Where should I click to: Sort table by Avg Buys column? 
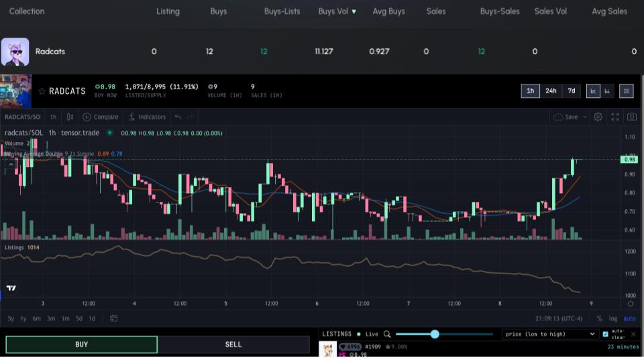click(388, 11)
